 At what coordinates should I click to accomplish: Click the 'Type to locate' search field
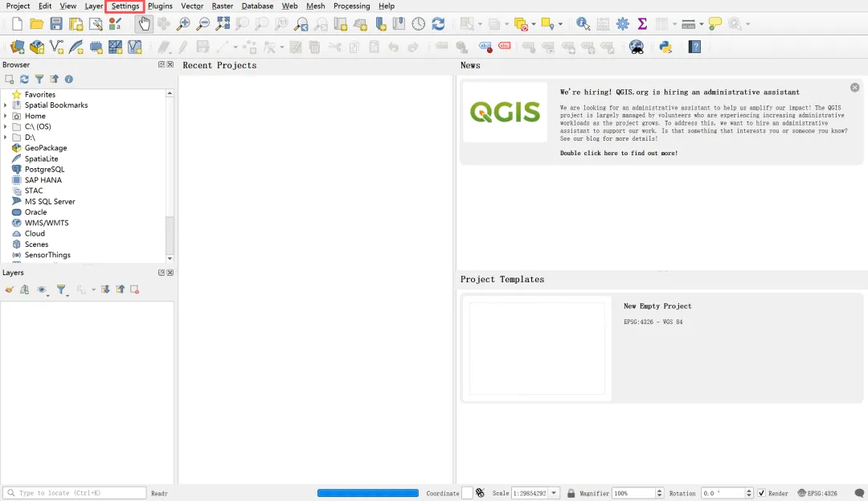point(75,493)
